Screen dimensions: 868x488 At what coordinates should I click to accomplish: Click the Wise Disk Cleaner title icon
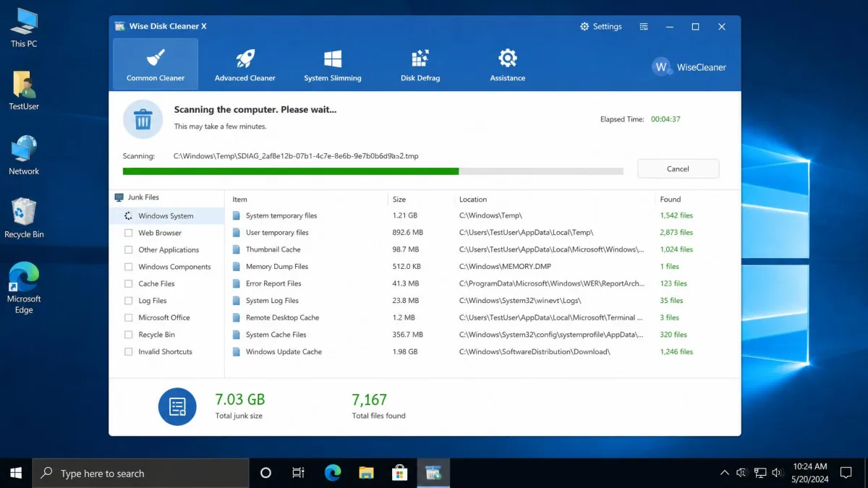click(x=120, y=27)
